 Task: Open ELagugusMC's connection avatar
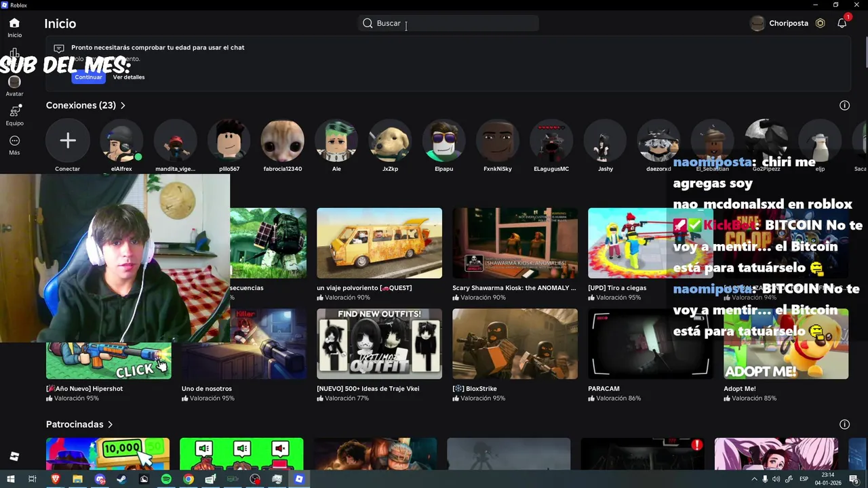coord(551,141)
